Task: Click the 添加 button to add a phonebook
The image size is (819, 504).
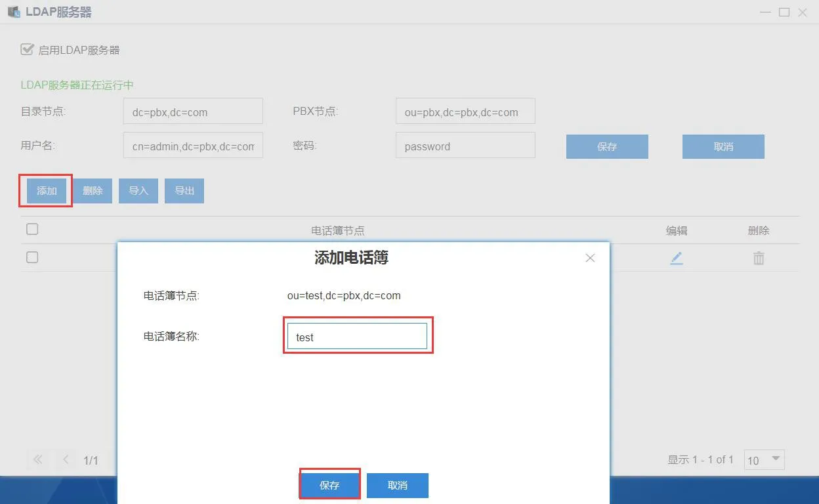Action: tap(45, 190)
